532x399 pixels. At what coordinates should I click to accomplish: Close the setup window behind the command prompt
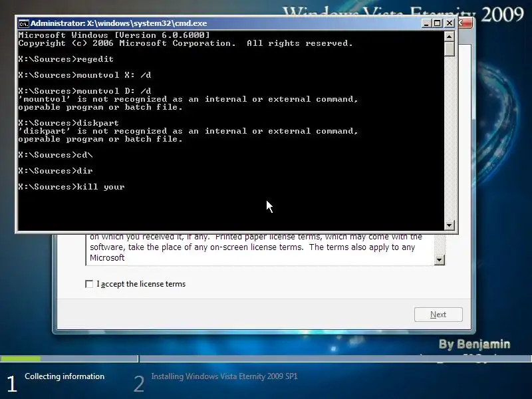click(x=465, y=23)
